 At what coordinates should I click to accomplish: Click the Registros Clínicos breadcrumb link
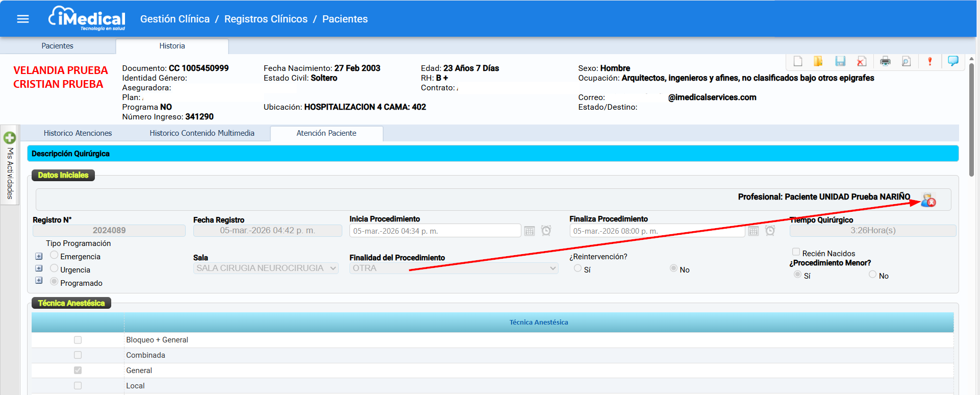[x=266, y=19]
